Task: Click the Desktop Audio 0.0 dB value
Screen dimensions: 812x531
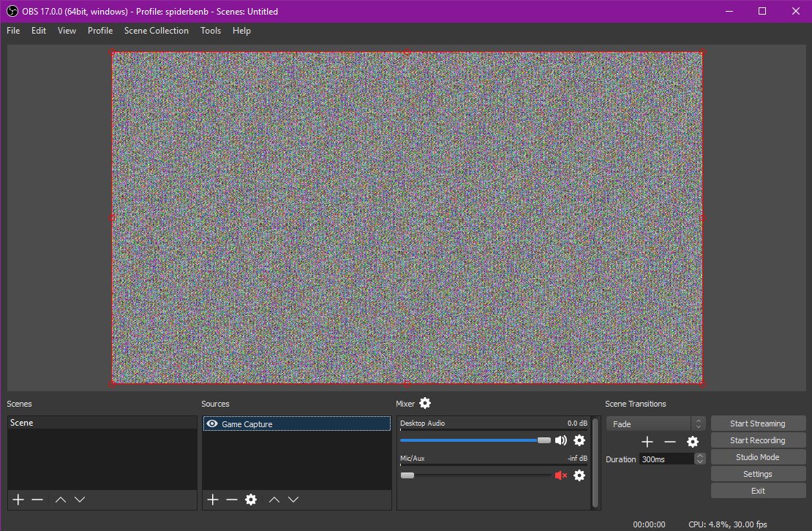Action: point(577,423)
